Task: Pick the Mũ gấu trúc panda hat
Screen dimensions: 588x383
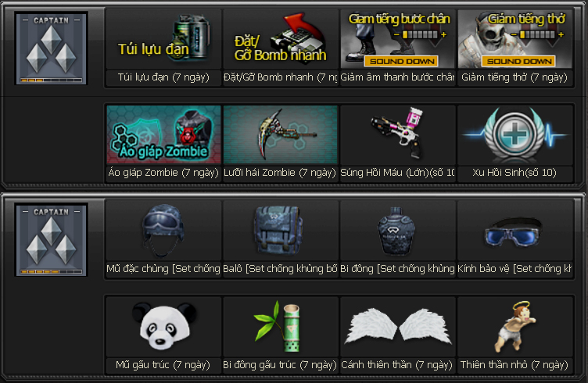Action: 163,327
